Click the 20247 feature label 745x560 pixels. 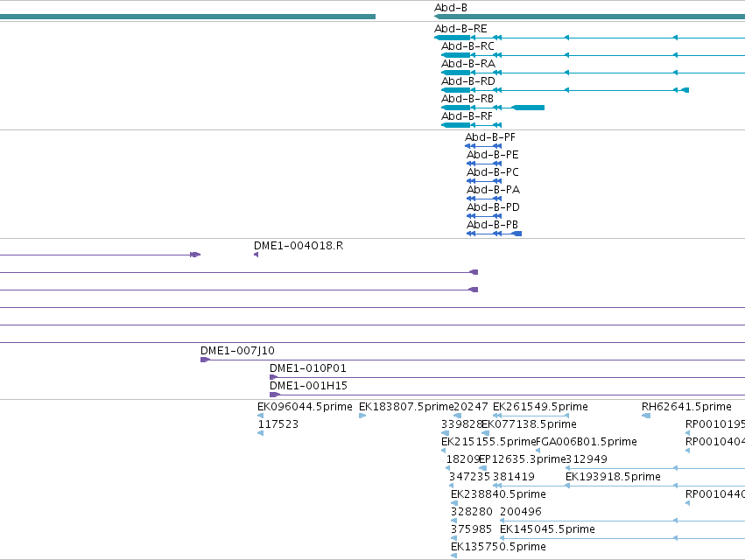[x=471, y=407]
